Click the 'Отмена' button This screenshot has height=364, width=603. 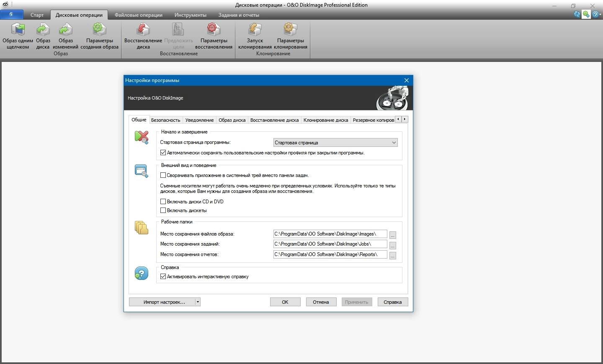point(321,302)
